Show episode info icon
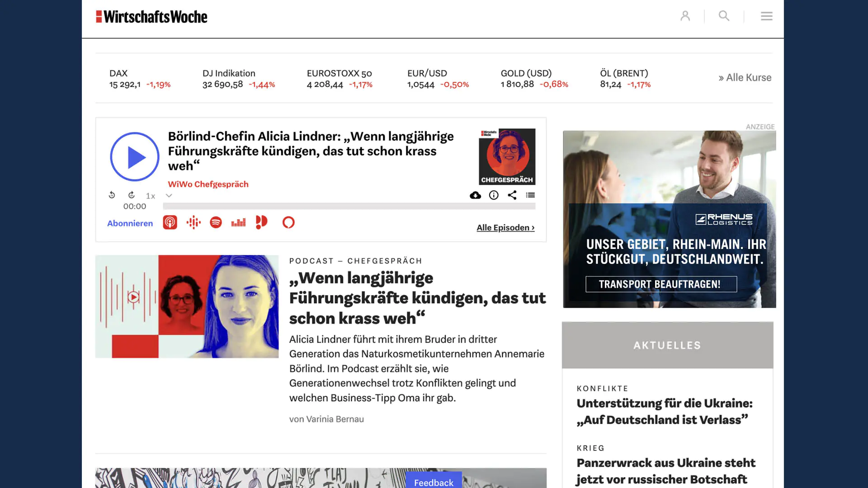 (x=494, y=195)
